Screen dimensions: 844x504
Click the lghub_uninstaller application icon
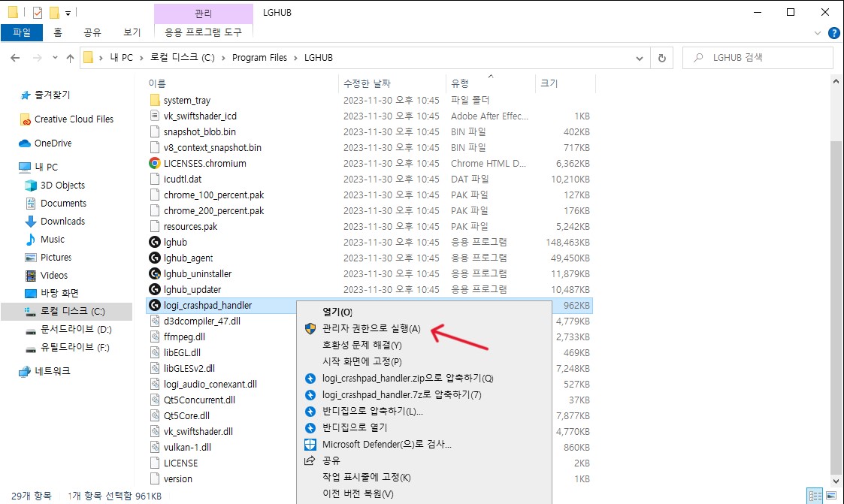[155, 274]
